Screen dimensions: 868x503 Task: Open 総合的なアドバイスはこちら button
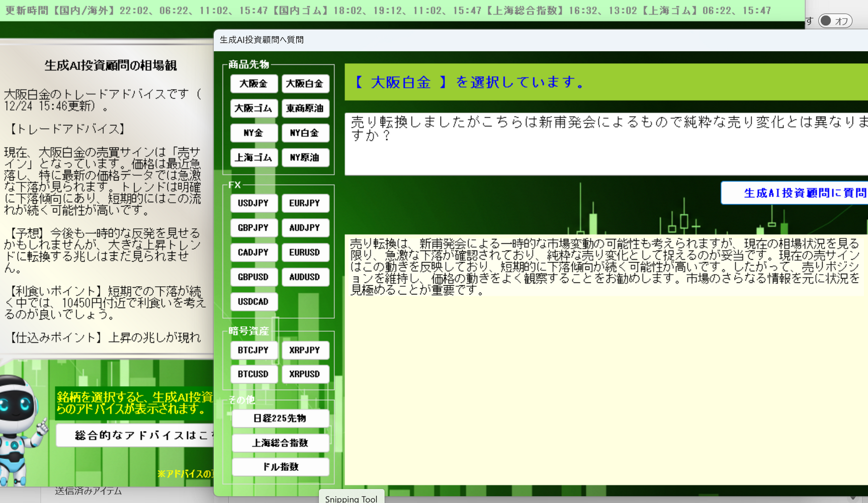[x=135, y=436]
